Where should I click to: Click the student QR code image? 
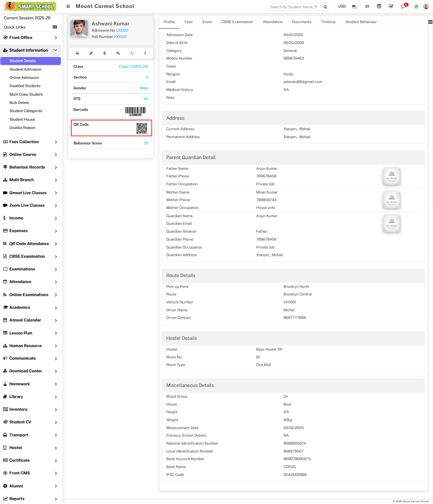coord(142,128)
